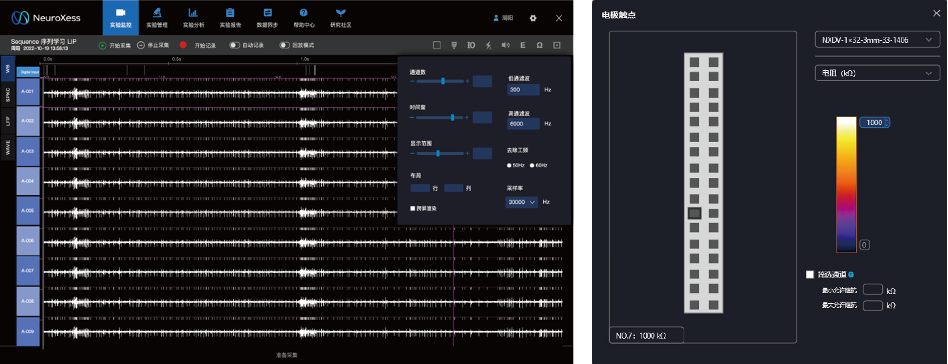Select channel A-009 label

click(x=28, y=331)
